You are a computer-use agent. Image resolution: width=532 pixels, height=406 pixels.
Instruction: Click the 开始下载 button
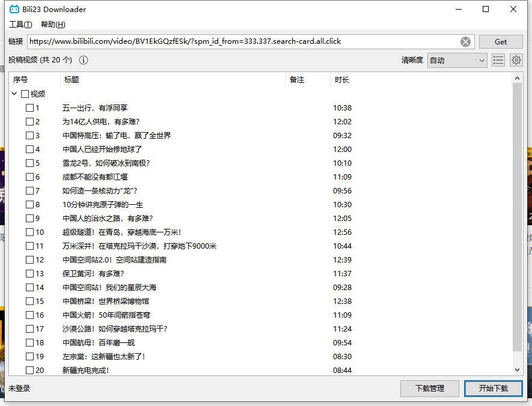click(493, 389)
